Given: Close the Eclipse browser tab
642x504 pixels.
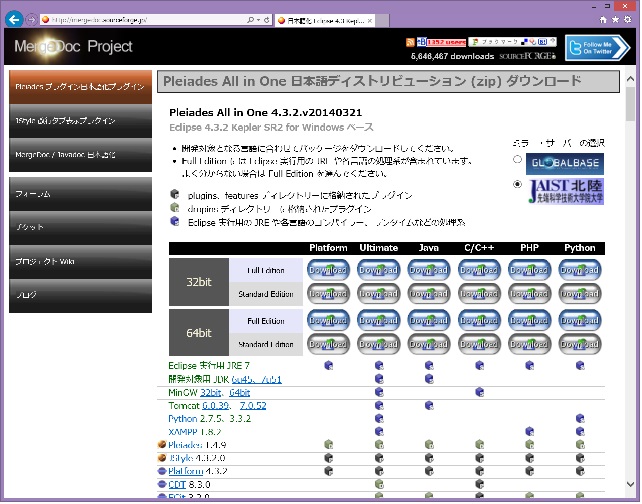Looking at the screenshot, I should tap(370, 20).
